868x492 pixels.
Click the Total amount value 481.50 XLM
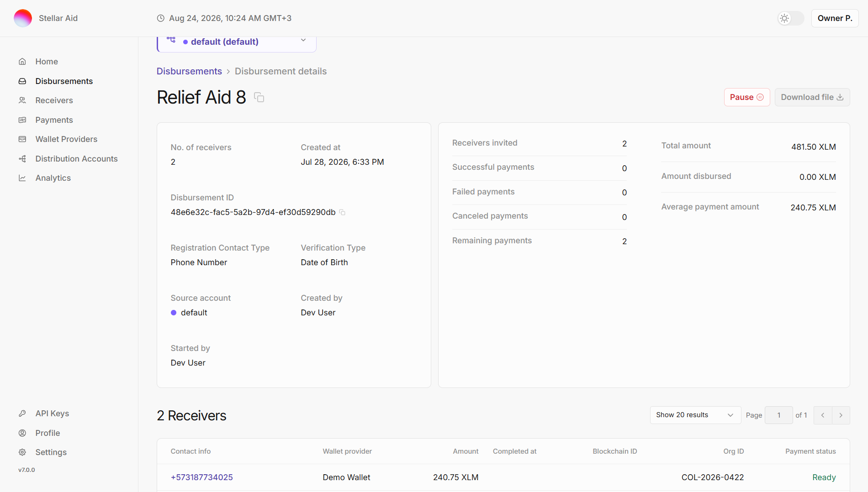[813, 147]
